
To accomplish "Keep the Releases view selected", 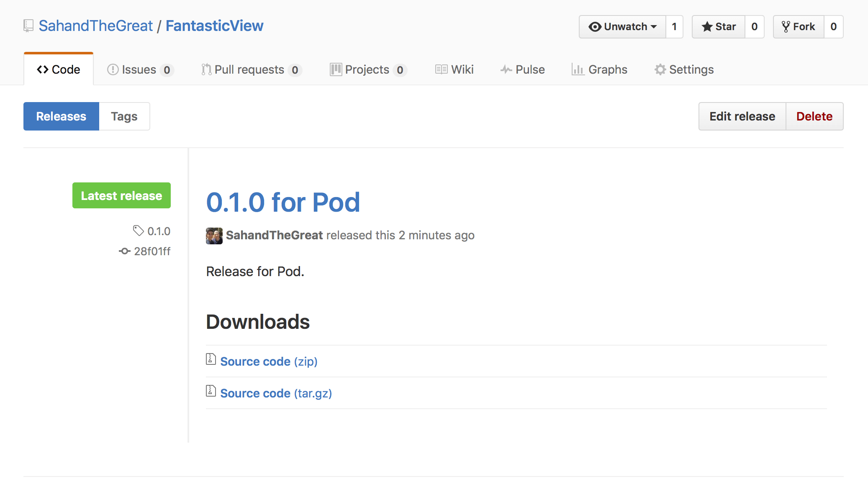I will pyautogui.click(x=61, y=116).
